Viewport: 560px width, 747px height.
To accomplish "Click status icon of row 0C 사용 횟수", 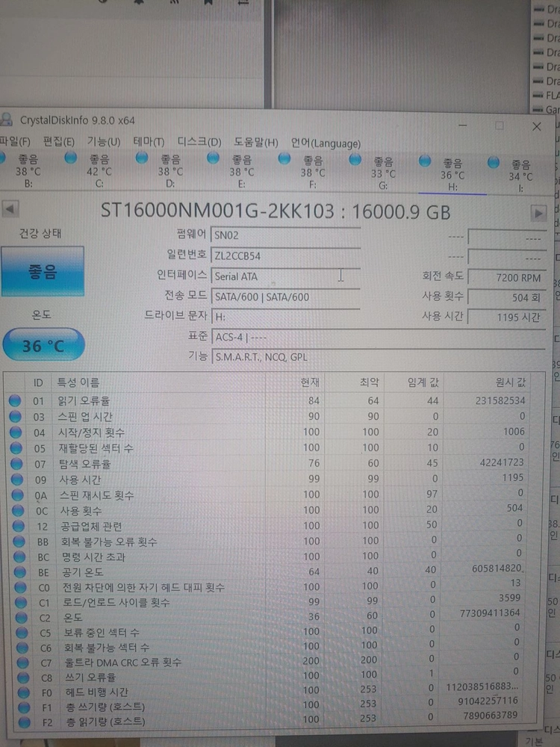I will 18,511.
